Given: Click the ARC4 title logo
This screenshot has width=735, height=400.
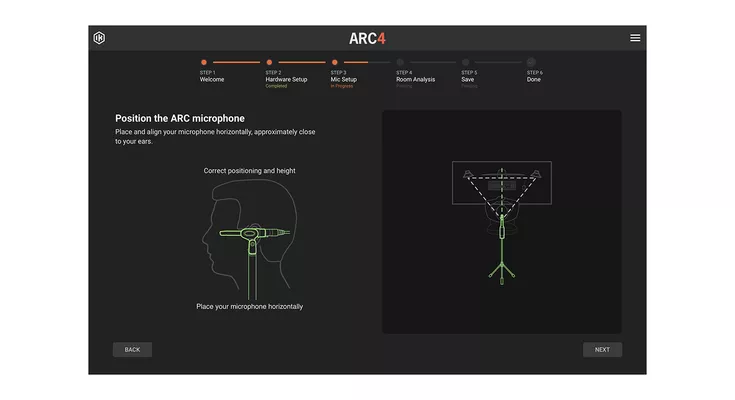Looking at the screenshot, I should point(367,38).
